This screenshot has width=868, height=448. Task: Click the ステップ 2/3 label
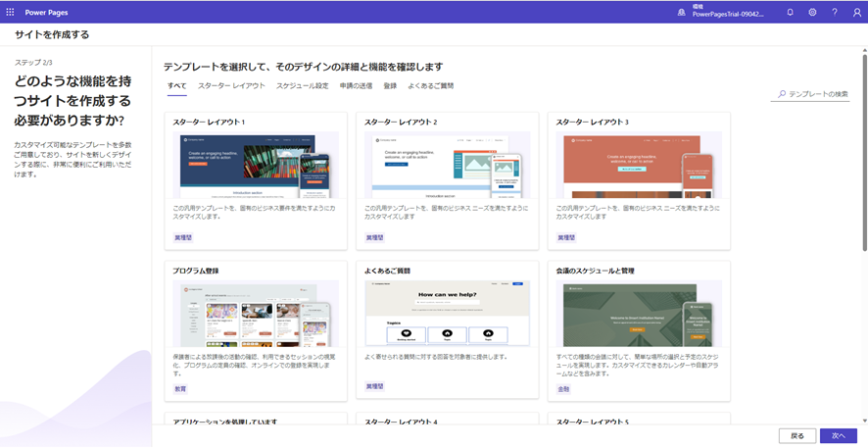[33, 63]
